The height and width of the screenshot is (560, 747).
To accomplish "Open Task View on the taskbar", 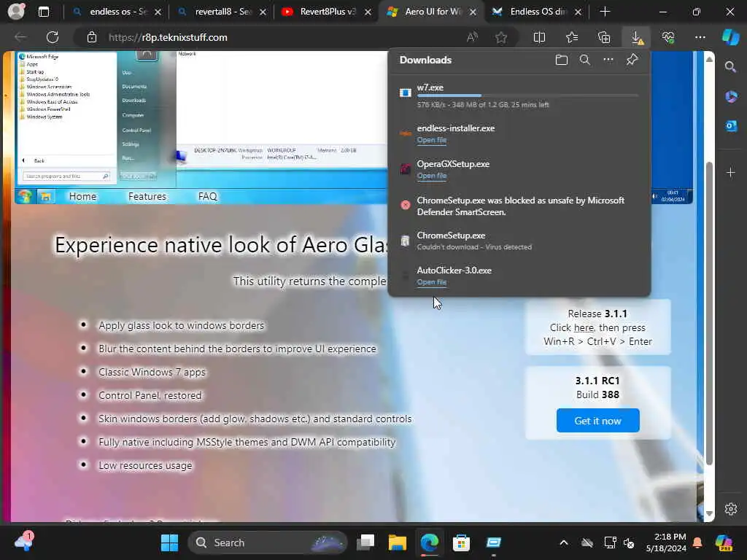I will [x=366, y=542].
